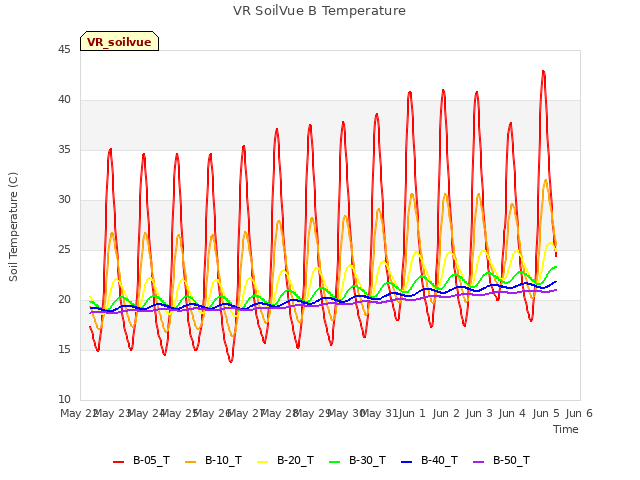
Task: Click the Jun 1 x-axis tick label
Action: click(x=412, y=413)
